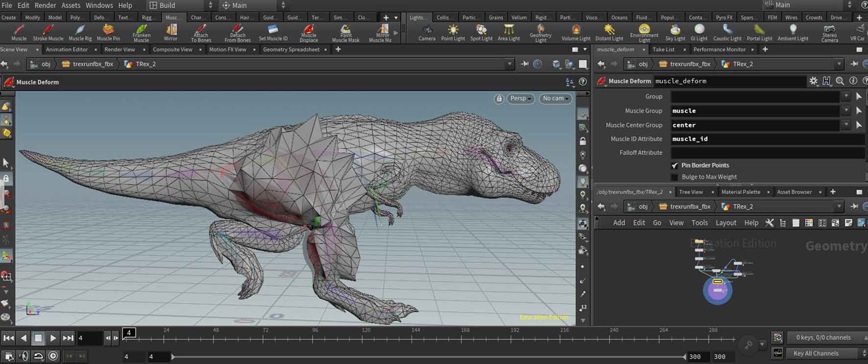The image size is (868, 364).
Task: Click the frame 4 timeline marker
Action: point(129,333)
